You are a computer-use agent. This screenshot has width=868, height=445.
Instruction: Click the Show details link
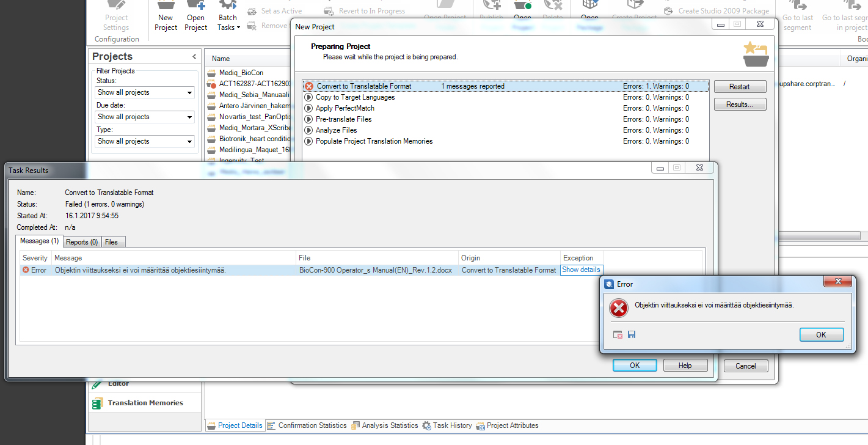coord(581,270)
